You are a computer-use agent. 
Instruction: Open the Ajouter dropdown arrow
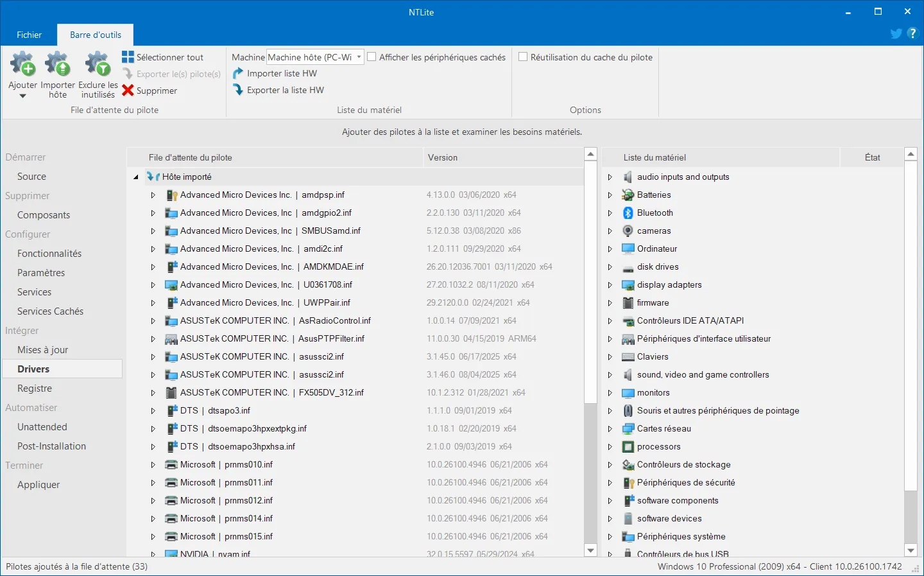click(22, 96)
